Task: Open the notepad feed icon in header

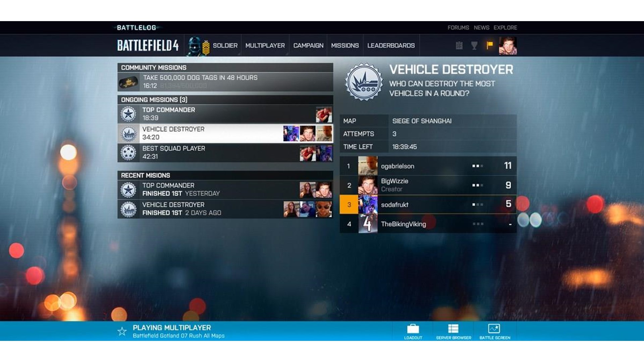Action: coord(459,46)
